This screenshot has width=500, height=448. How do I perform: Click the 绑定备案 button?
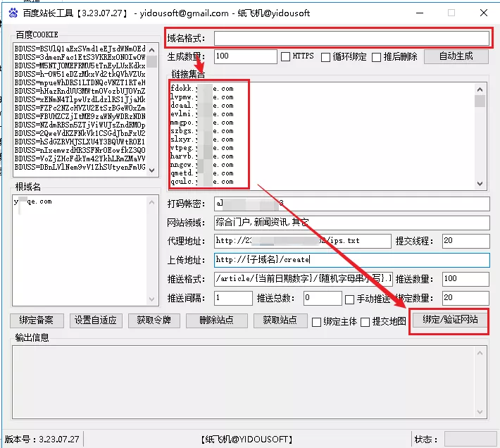click(37, 321)
